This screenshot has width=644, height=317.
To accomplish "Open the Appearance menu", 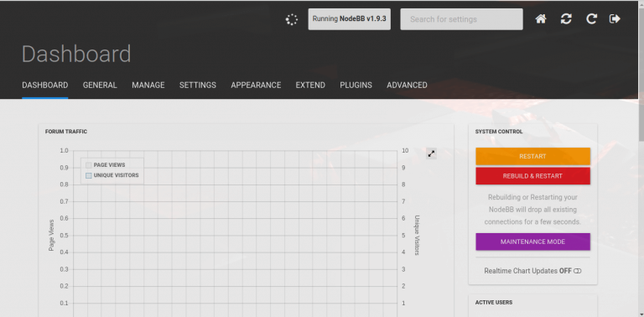I will click(x=256, y=85).
